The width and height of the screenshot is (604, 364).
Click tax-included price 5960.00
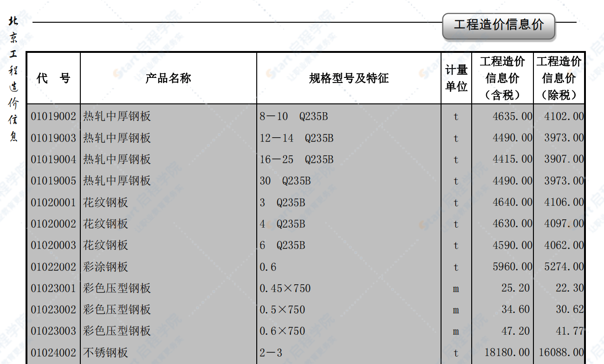(513, 267)
